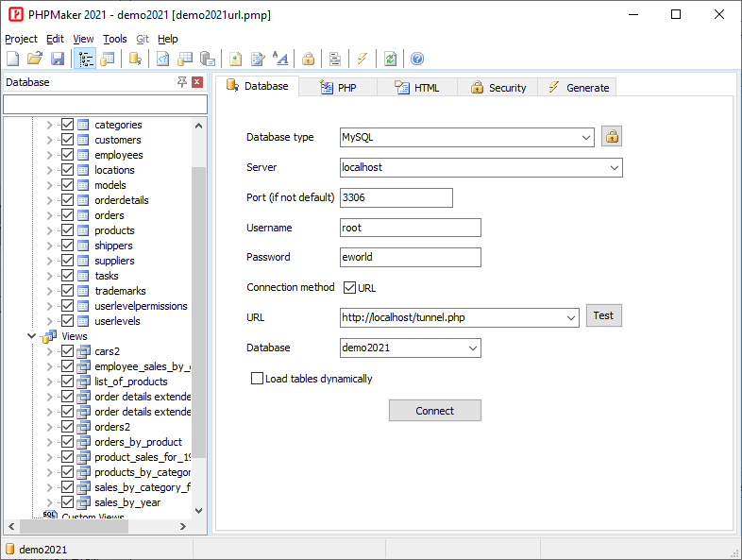Image resolution: width=742 pixels, height=560 pixels.
Task: Click the Connect button
Action: pos(434,411)
